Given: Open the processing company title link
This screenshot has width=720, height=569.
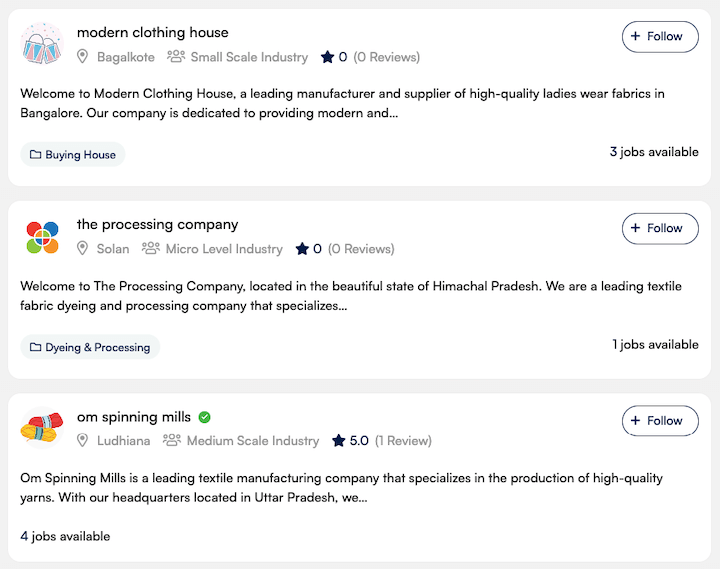Looking at the screenshot, I should (x=157, y=224).
